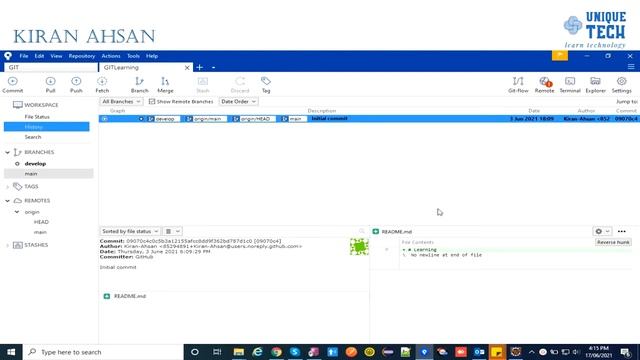Open the Windows Start menu
640x360 pixels.
point(11,352)
